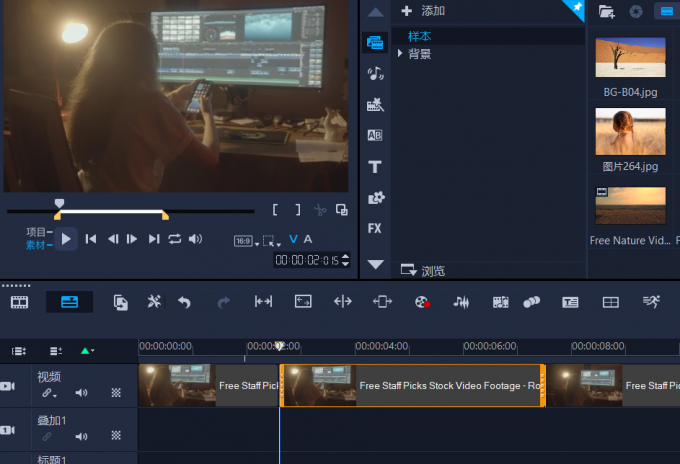Open the motion tracking icon
Screen dimensions: 680x464
tap(531, 302)
